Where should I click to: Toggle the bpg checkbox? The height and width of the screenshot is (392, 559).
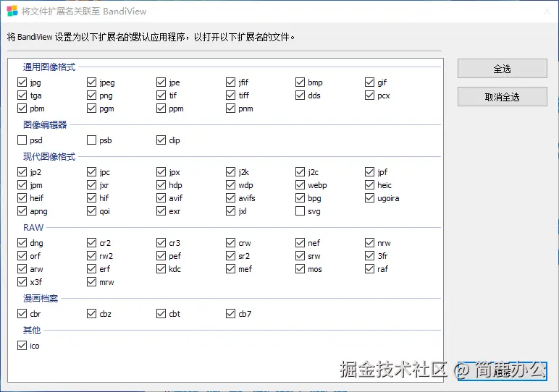[300, 198]
